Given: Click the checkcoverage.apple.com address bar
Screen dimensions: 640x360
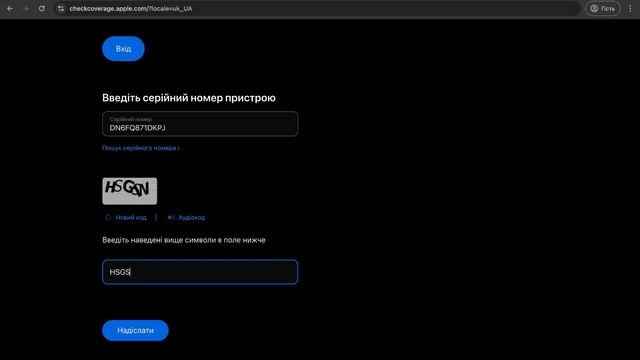Looking at the screenshot, I should click(x=316, y=9).
